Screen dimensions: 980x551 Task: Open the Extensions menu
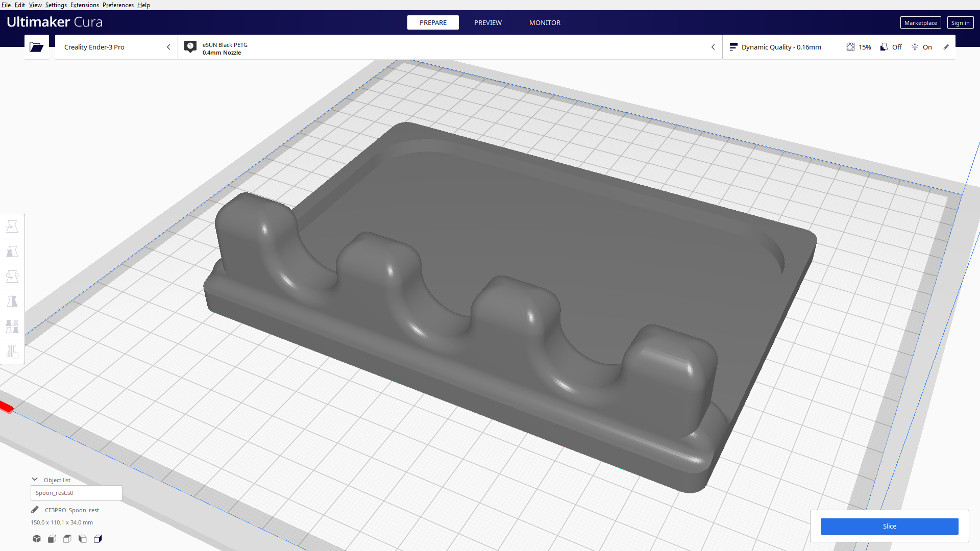tap(85, 5)
